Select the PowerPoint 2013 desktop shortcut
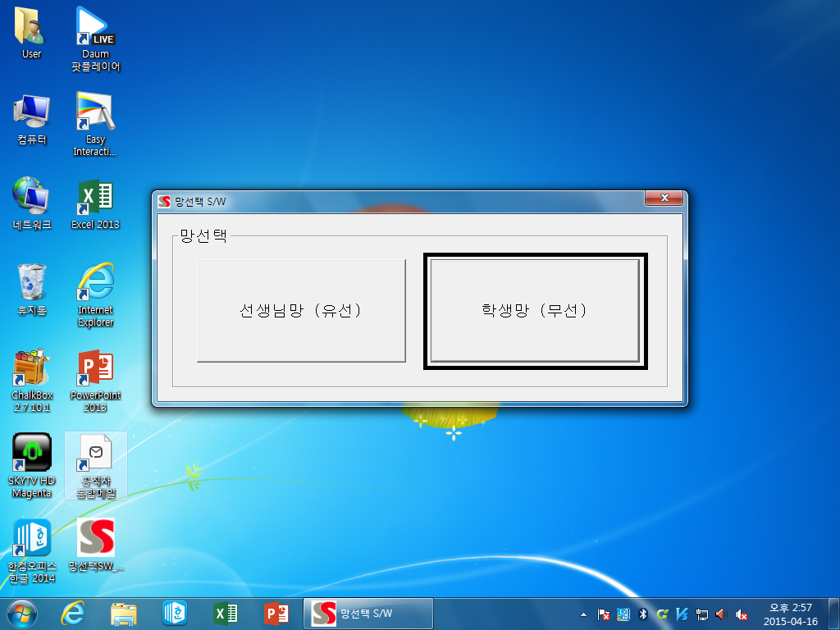This screenshot has width=840, height=630. pos(95,381)
